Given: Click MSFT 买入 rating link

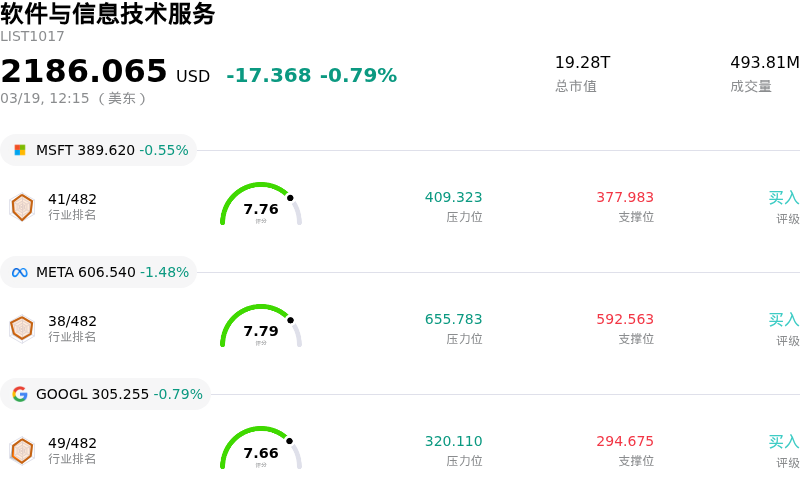Looking at the screenshot, I should click(783, 198).
